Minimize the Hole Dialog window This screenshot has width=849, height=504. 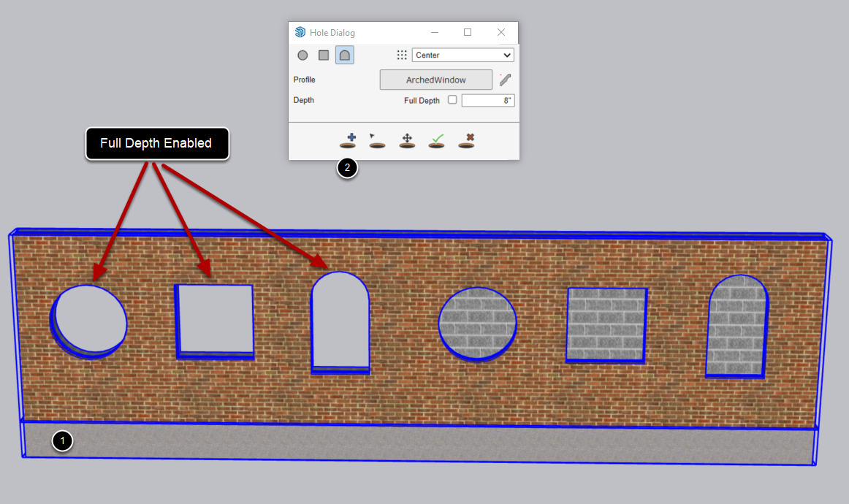point(435,32)
